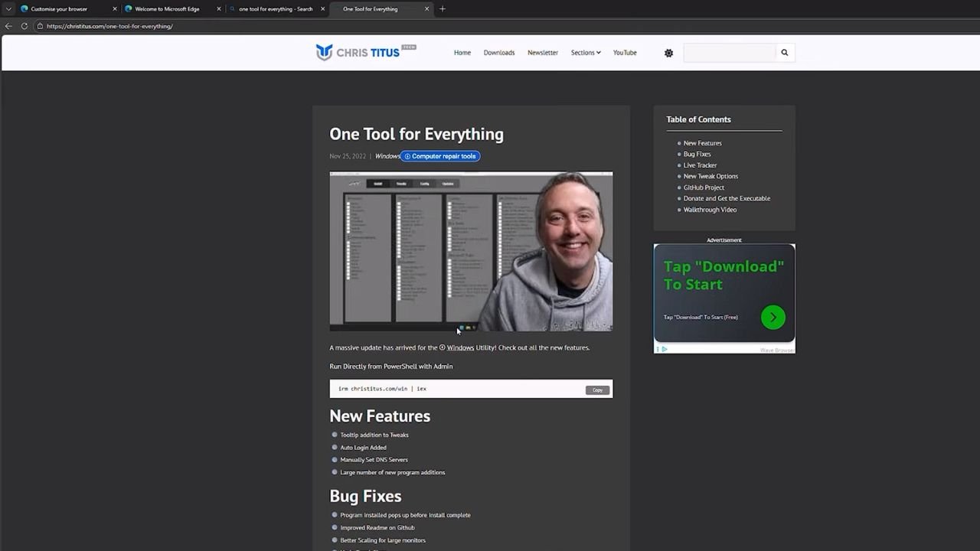
Task: Close the one tool for everything Search tab
Action: pyautogui.click(x=323, y=9)
